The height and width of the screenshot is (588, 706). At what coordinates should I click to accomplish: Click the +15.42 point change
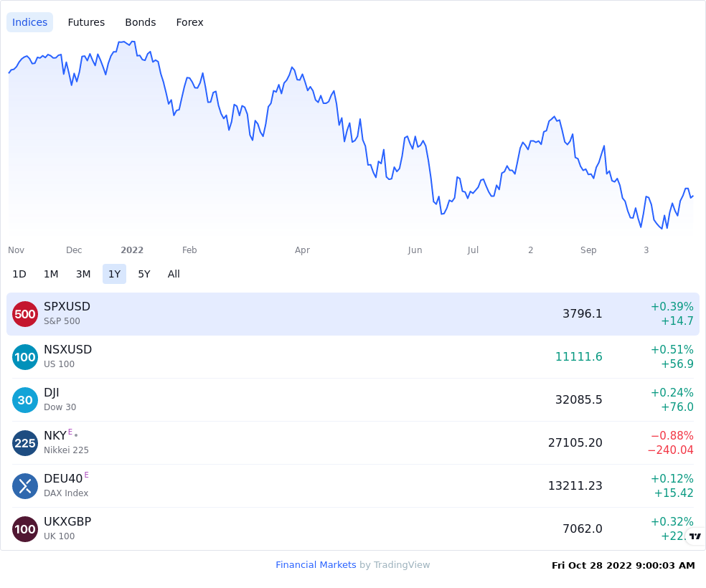click(x=674, y=493)
